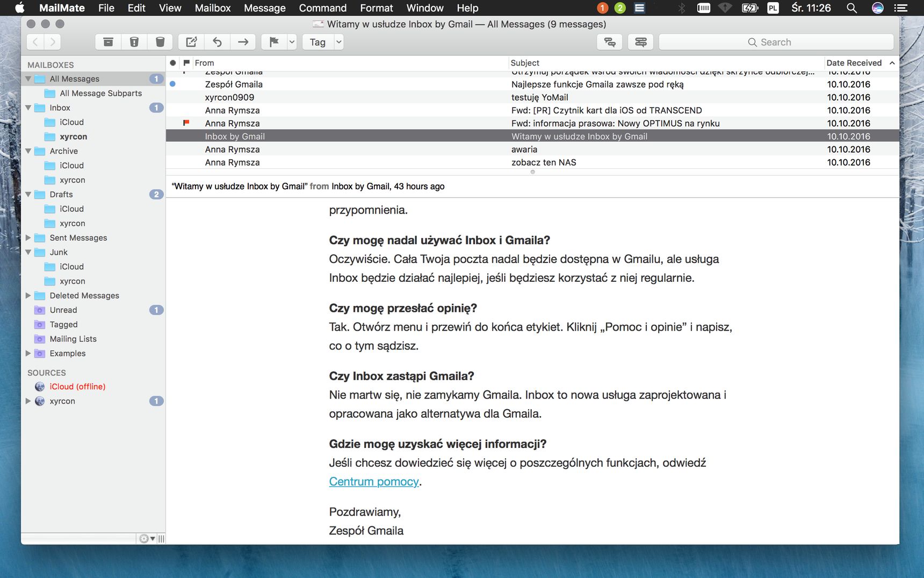Open the Message menu
Image resolution: width=924 pixels, height=578 pixels.
click(x=265, y=8)
